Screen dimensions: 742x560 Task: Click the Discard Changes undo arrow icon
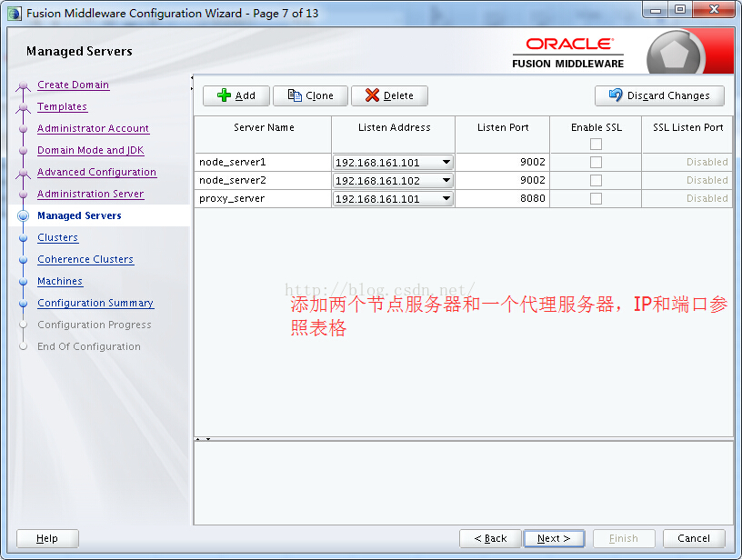(x=616, y=95)
